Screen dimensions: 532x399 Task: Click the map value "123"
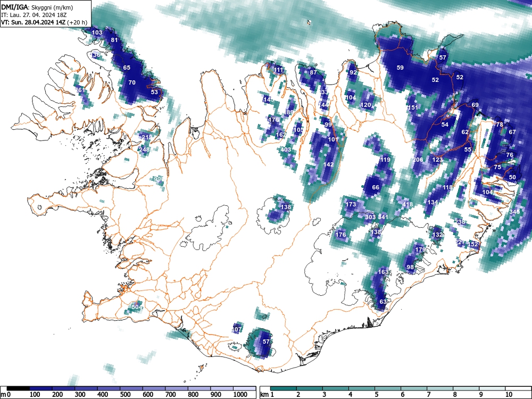(438, 160)
